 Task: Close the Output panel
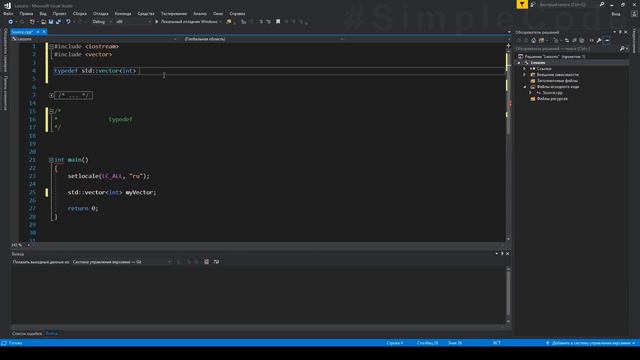[x=507, y=254]
